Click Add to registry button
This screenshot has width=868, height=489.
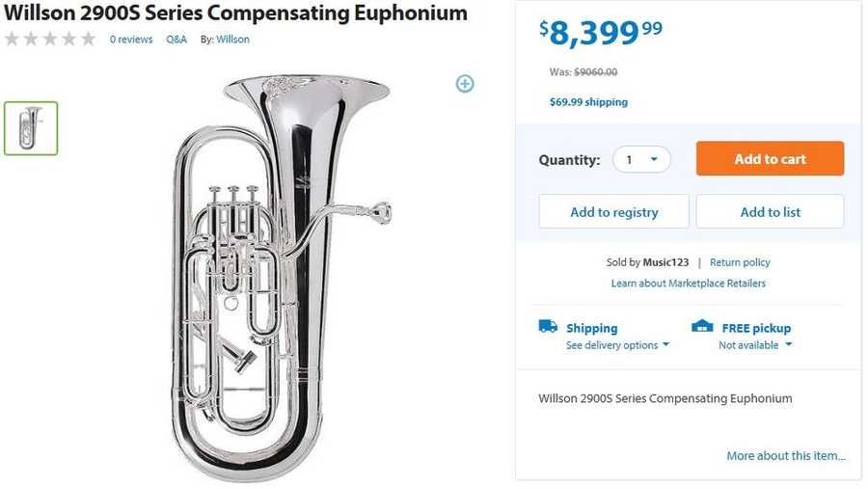click(613, 212)
